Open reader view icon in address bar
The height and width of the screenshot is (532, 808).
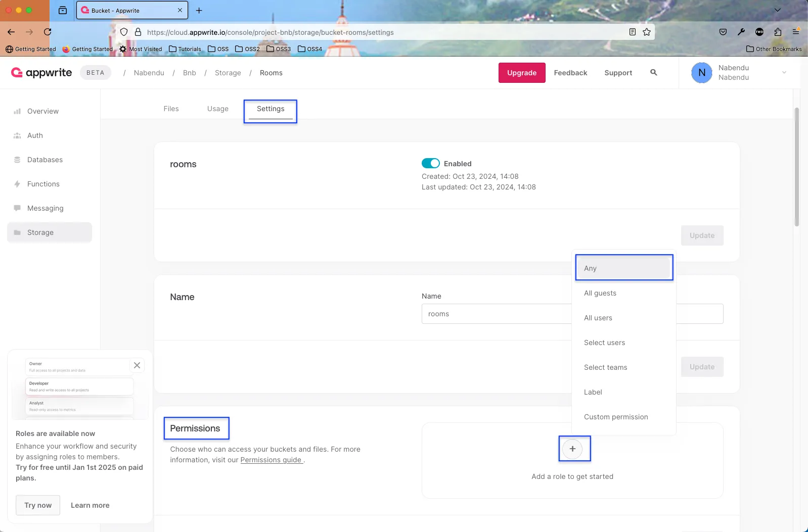coord(633,32)
